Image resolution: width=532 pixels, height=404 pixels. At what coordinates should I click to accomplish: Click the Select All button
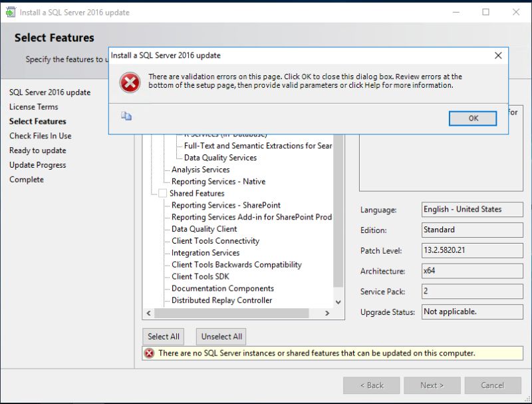[163, 336]
